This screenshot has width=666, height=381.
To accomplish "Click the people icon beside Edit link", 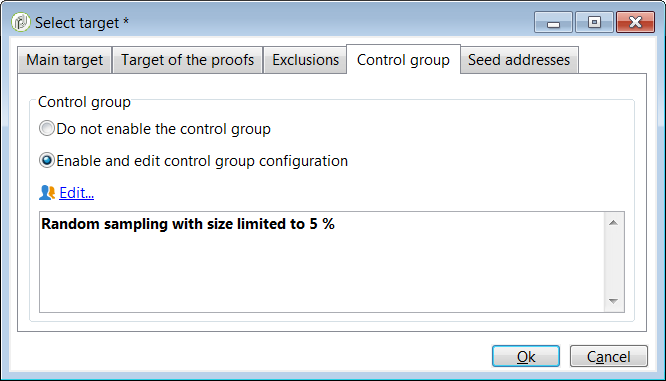I will tap(47, 193).
